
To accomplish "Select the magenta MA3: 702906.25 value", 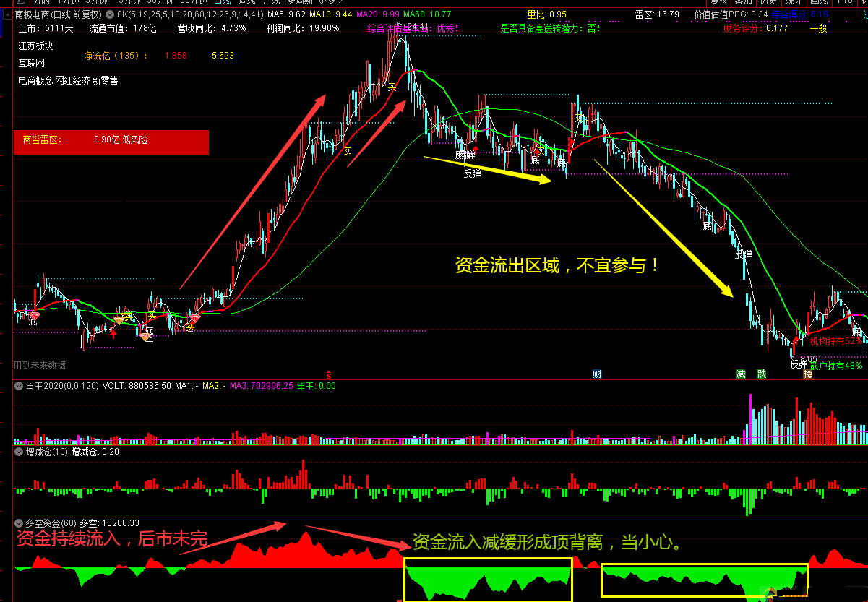I will [x=262, y=386].
